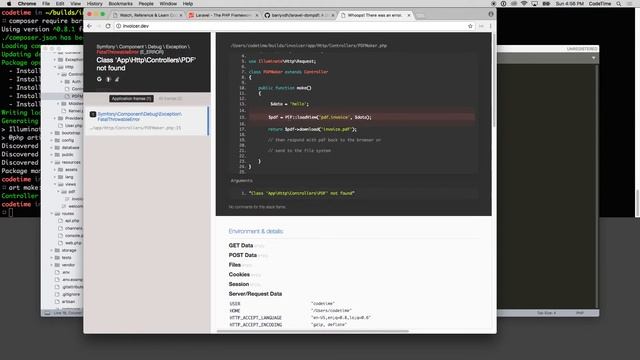Expand the bootstrap folder in the editor sidebar

(x=52, y=133)
